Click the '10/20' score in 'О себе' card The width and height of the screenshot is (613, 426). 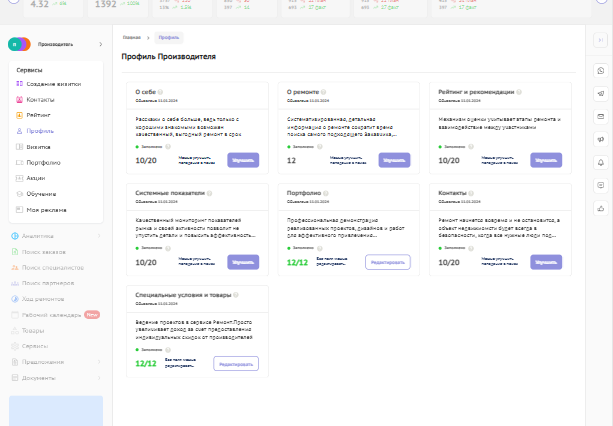click(x=146, y=161)
